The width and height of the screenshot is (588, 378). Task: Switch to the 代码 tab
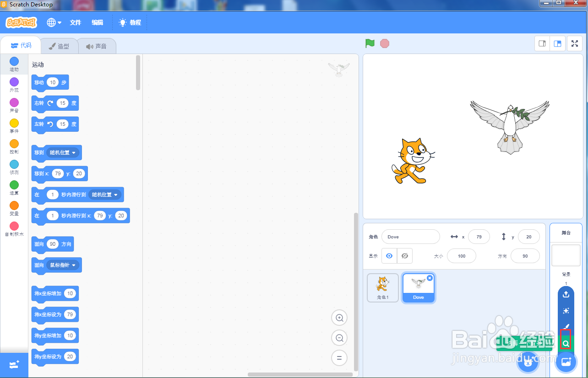point(21,45)
